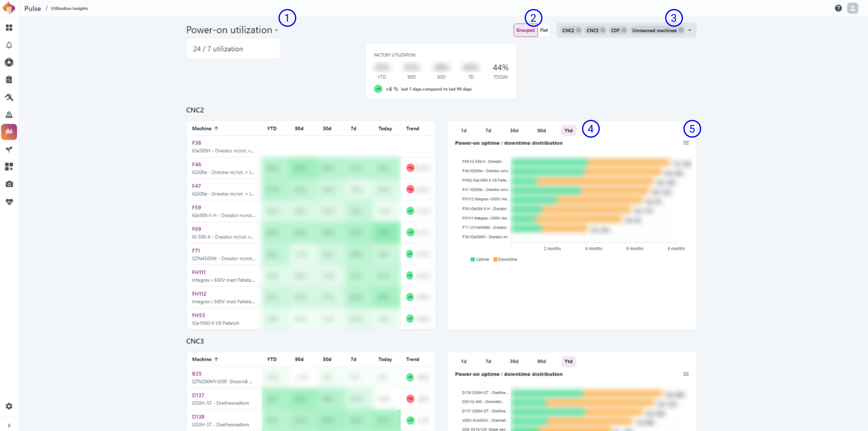The width and height of the screenshot is (868, 431).
Task: Select 1d range on CNC2 chart
Action: [464, 130]
